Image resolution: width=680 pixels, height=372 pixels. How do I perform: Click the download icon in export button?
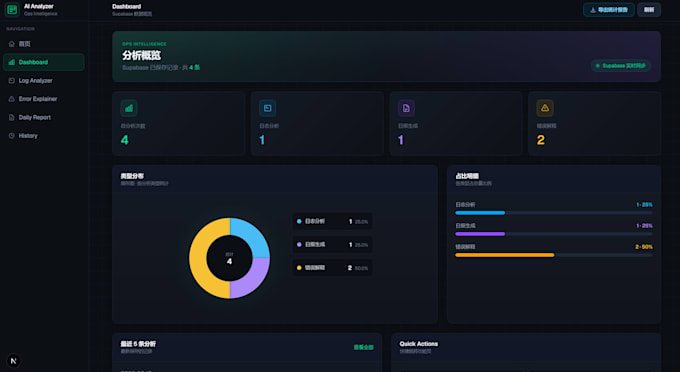[593, 10]
